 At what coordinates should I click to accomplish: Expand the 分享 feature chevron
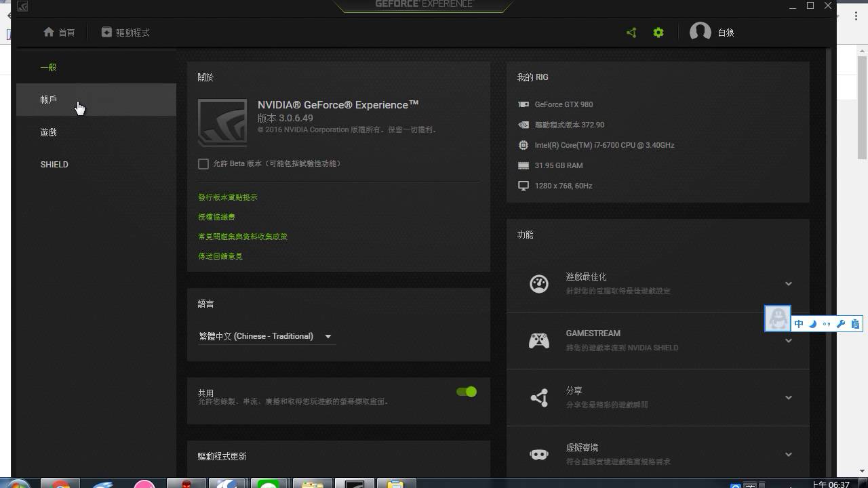click(x=788, y=397)
